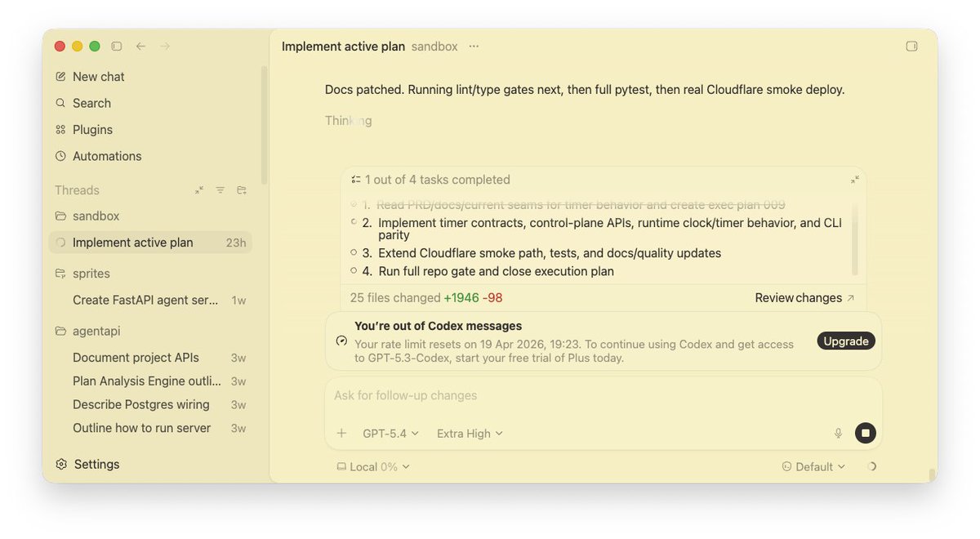This screenshot has height=539, width=980.
Task: Open Describe Postgres wiring thread
Action: click(150, 405)
